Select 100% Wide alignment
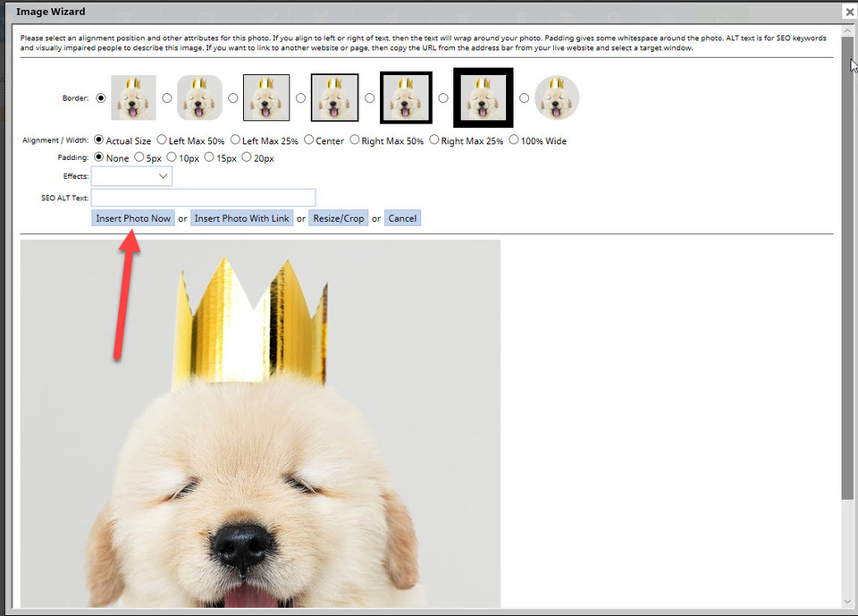Viewport: 858px width, 616px height. [x=514, y=140]
